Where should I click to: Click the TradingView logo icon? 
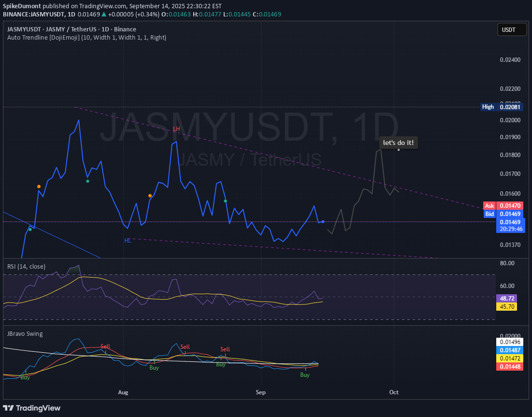pyautogui.click(x=9, y=408)
